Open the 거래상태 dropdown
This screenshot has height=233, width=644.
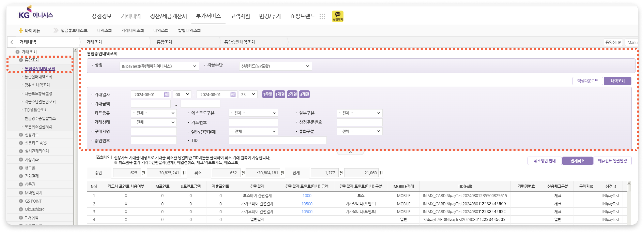(x=154, y=122)
